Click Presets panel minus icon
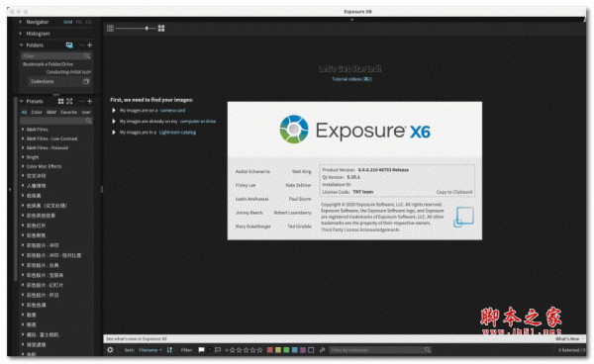The height and width of the screenshot is (364, 594). point(81,101)
